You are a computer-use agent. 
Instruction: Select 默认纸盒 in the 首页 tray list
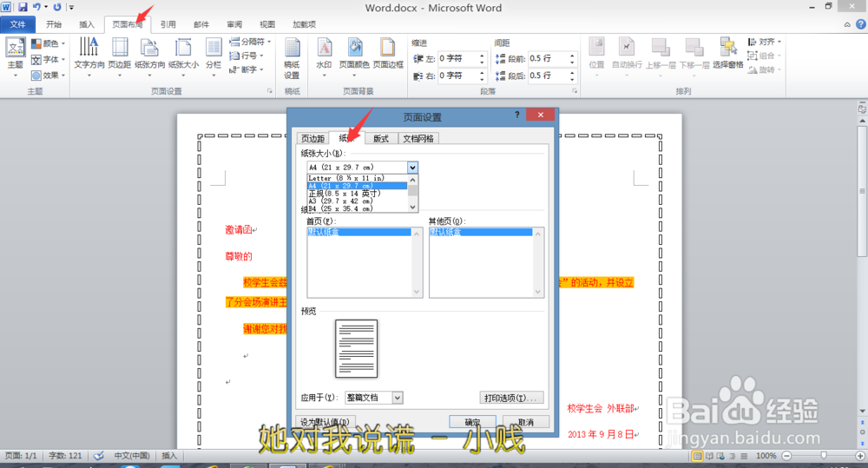coord(358,232)
